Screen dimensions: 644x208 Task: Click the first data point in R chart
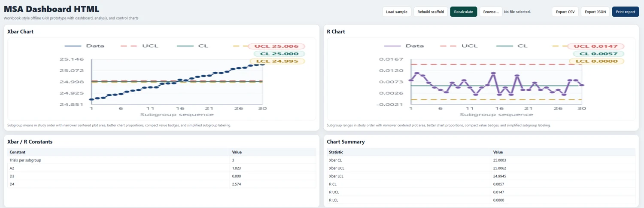tap(411, 80)
